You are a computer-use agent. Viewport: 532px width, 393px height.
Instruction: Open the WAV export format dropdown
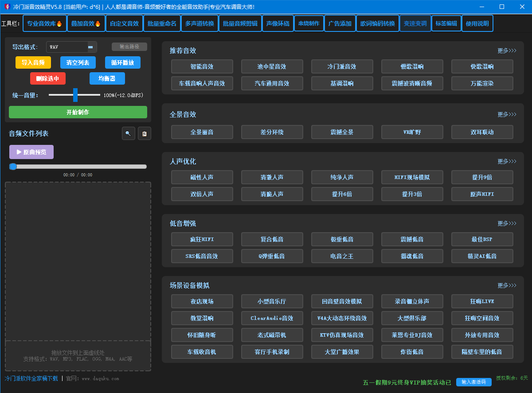coord(71,47)
